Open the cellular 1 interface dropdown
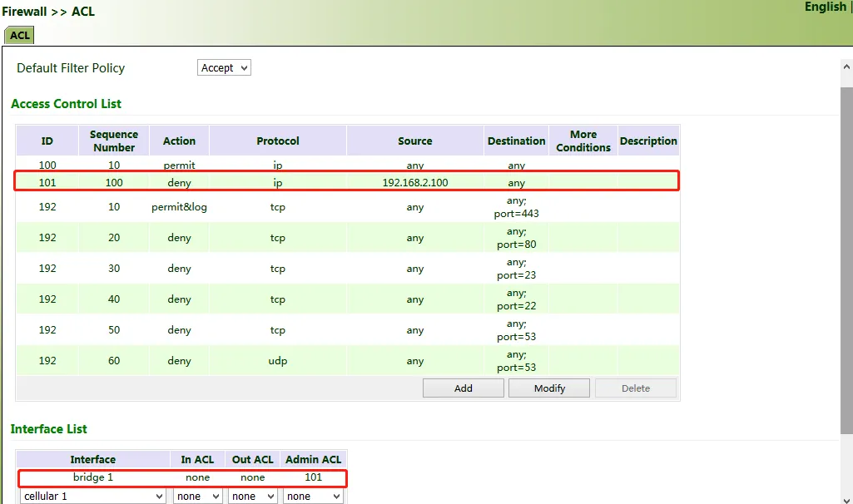Screen dimensions: 853x504 click(93, 496)
